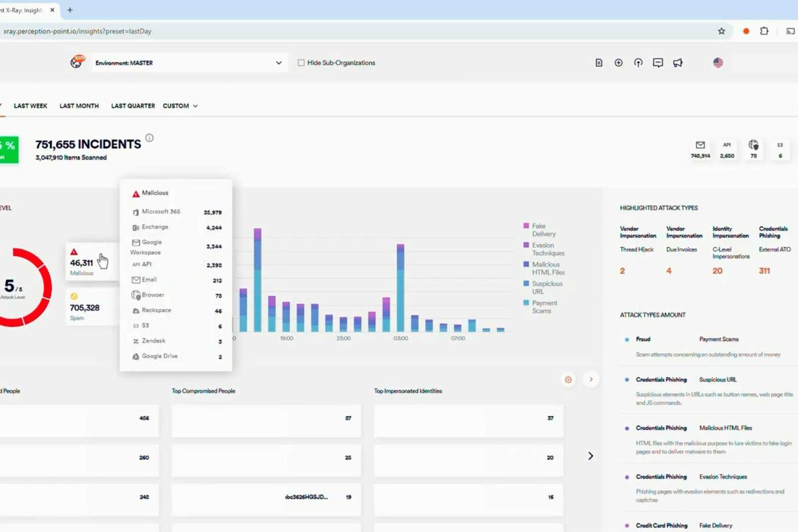Image resolution: width=798 pixels, height=532 pixels.
Task: Open Top Impersonated Identities entry with 37
Action: [468, 421]
